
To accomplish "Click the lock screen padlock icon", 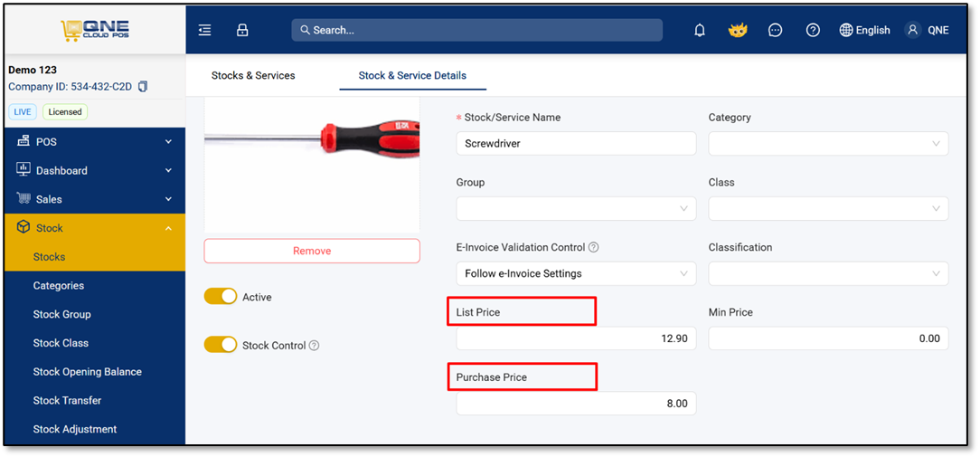I will [242, 30].
